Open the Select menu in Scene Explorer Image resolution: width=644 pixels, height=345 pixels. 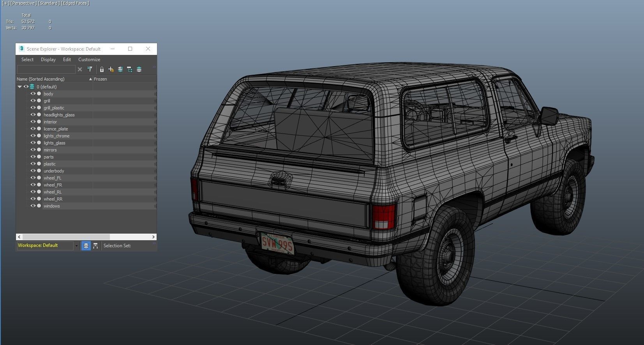pyautogui.click(x=27, y=60)
